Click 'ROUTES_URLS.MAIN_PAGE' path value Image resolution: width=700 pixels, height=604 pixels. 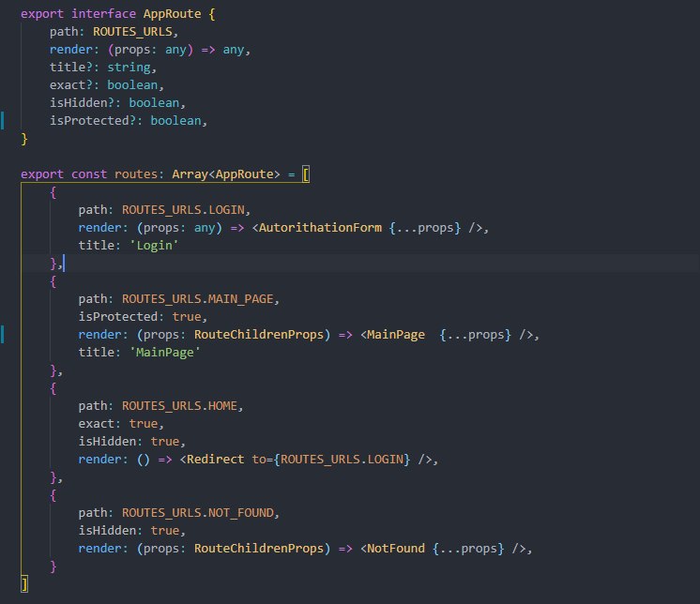[197, 299]
